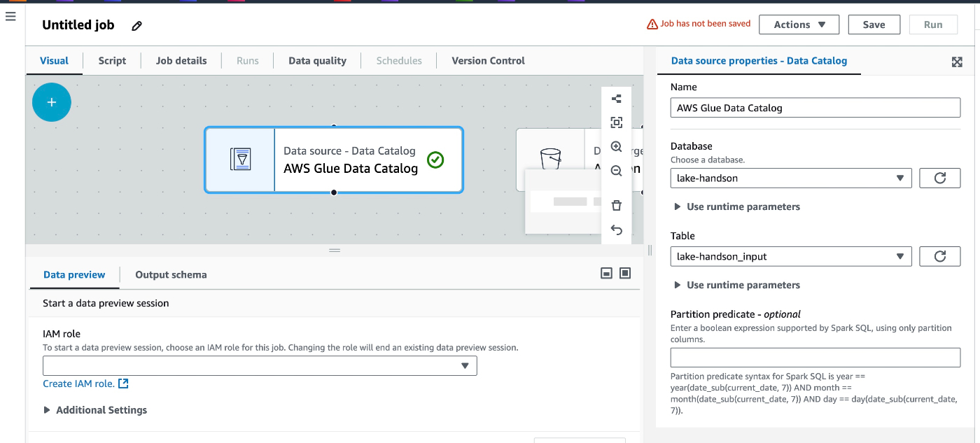Viewport: 980px width, 443px height.
Task: Open the IAM role dropdown
Action: pyautogui.click(x=260, y=365)
